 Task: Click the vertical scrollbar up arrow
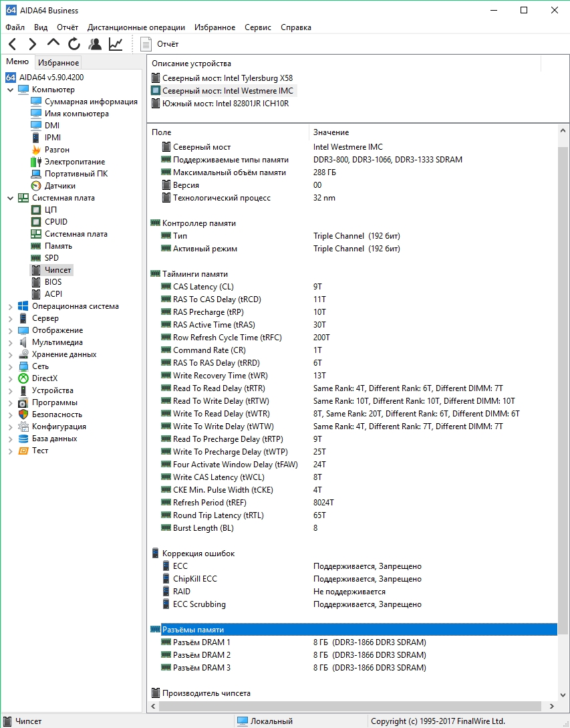pos(563,131)
